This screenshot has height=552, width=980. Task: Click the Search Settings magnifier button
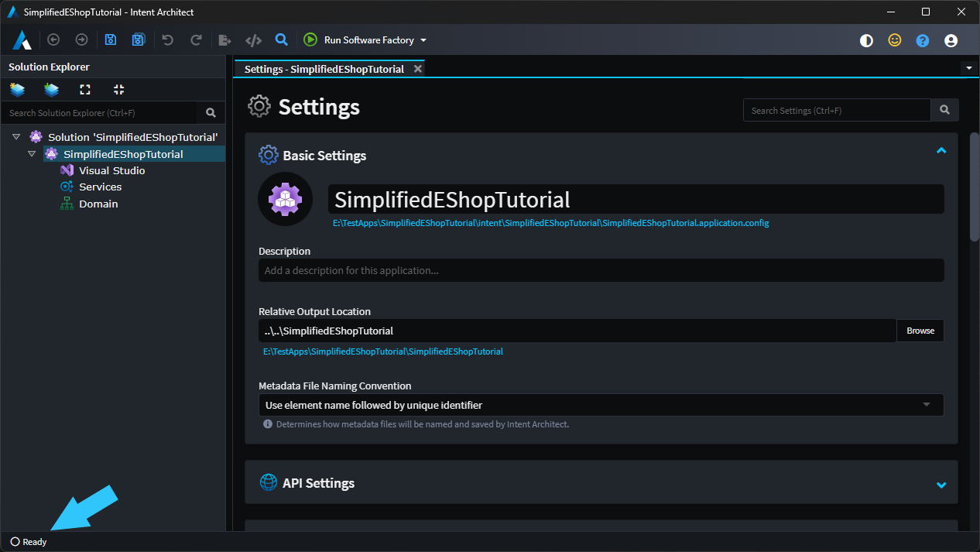coord(945,110)
